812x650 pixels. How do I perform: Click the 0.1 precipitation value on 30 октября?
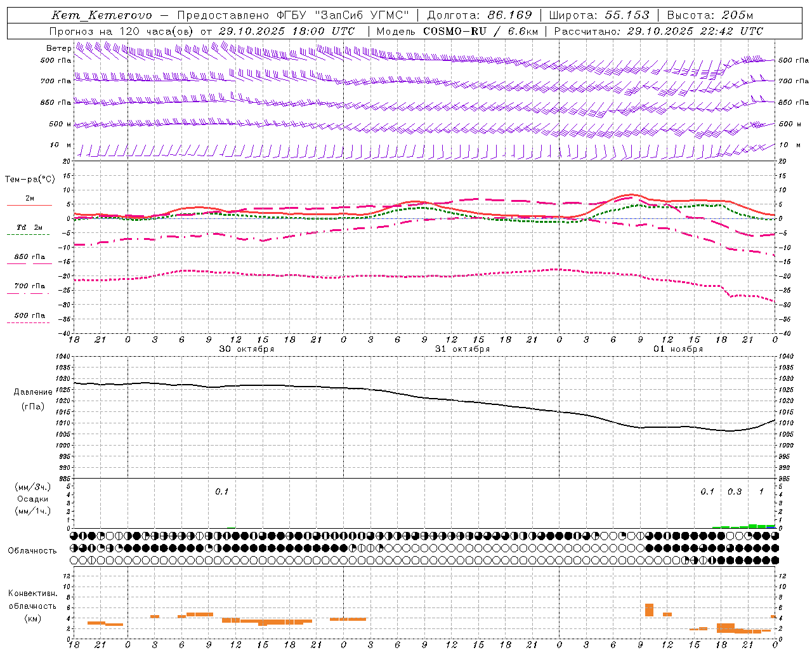click(221, 491)
